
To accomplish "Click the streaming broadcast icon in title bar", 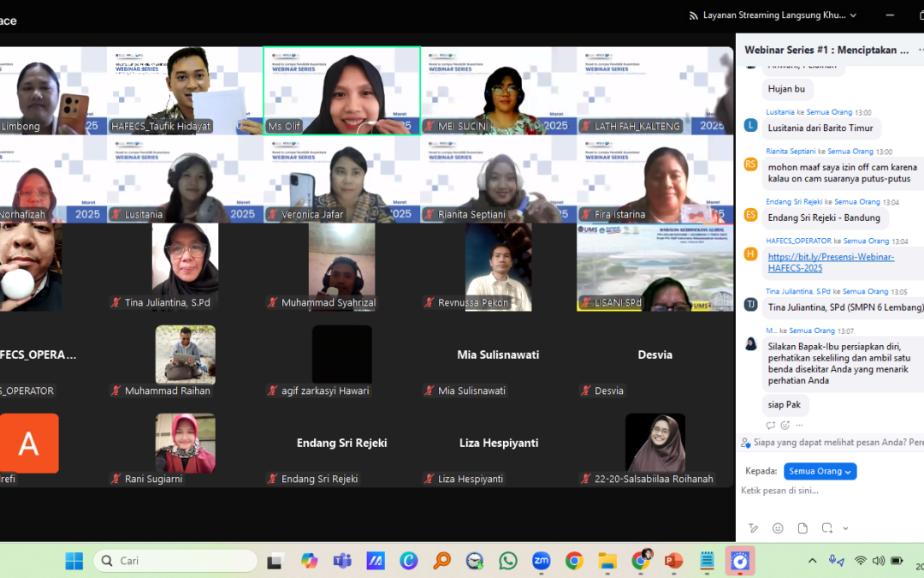I will (x=694, y=15).
